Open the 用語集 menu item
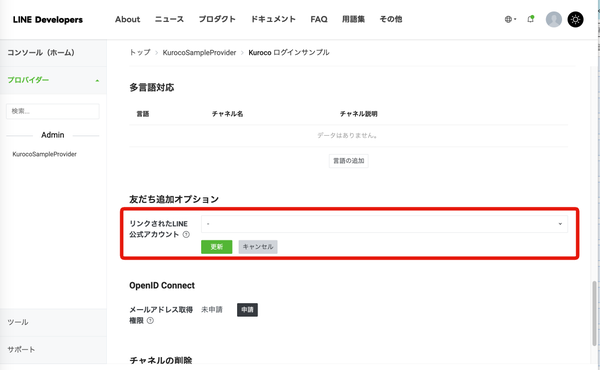 pyautogui.click(x=353, y=19)
